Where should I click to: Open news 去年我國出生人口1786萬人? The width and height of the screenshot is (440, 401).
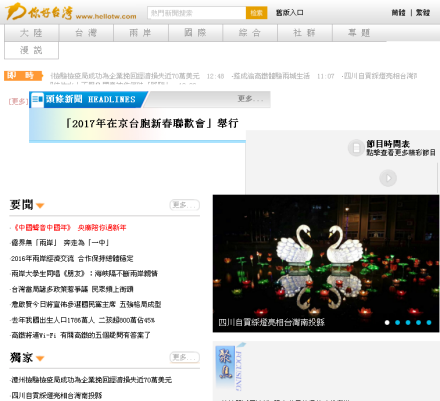[83, 320]
